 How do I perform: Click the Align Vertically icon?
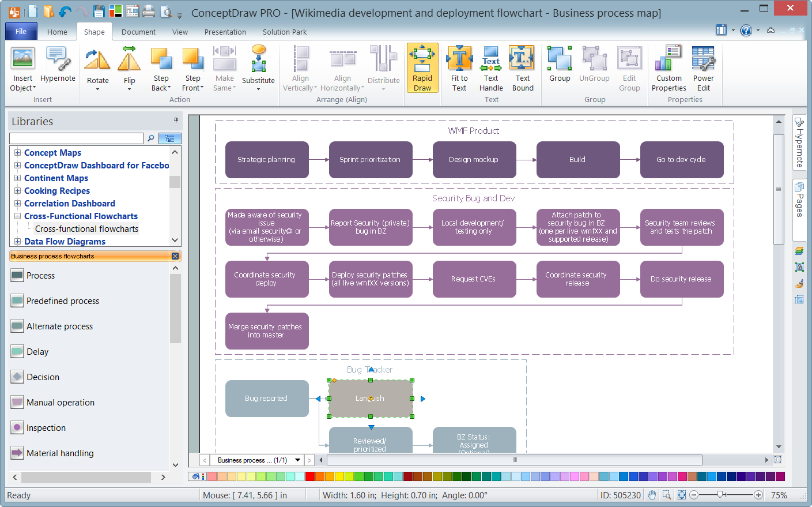tap(300, 58)
